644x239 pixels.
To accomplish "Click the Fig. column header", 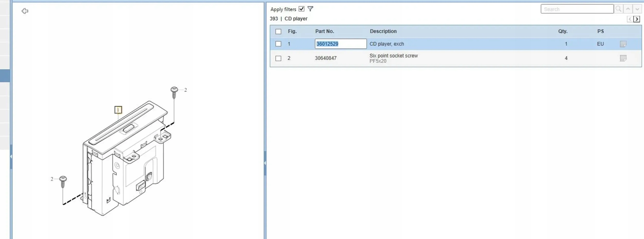I will pos(292,31).
